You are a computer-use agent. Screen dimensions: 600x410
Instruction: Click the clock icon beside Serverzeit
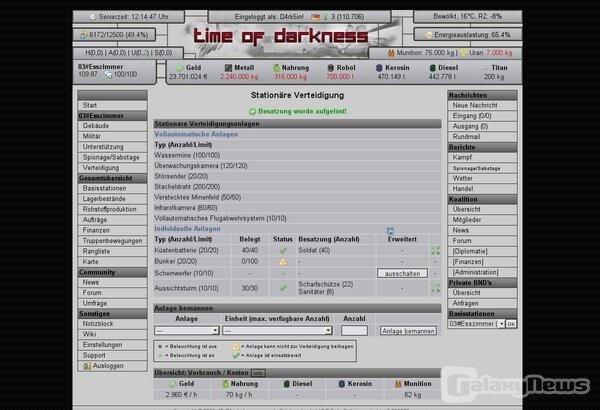93,17
